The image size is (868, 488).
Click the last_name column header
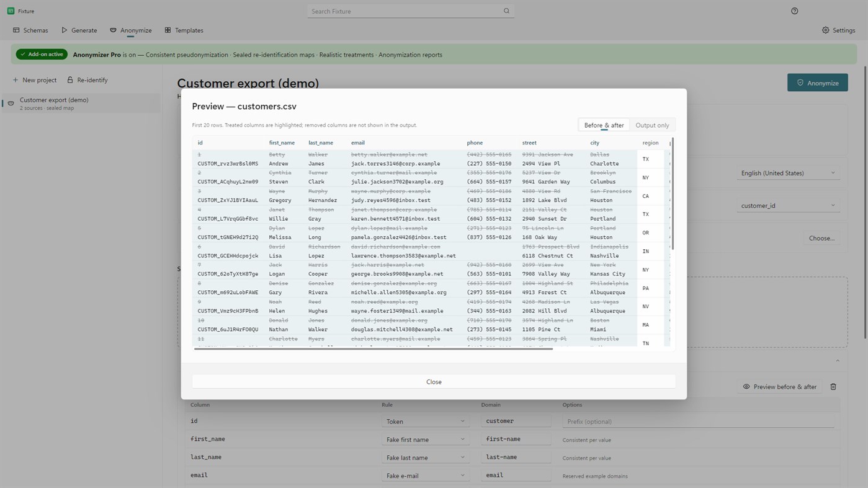pyautogui.click(x=321, y=143)
